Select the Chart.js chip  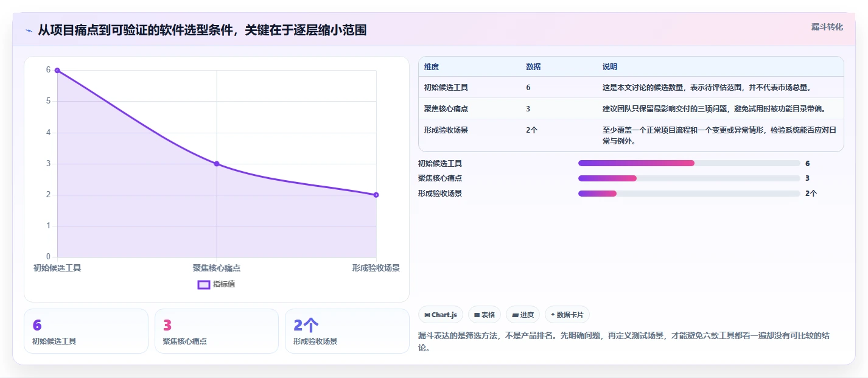click(441, 315)
